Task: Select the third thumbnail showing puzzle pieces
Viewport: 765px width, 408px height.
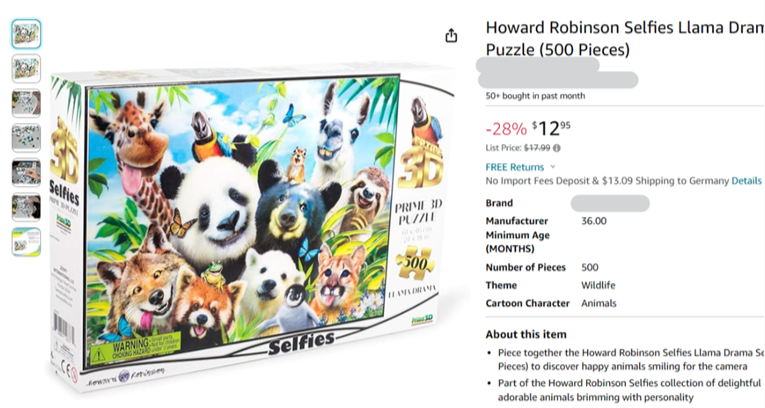Action: (26, 103)
